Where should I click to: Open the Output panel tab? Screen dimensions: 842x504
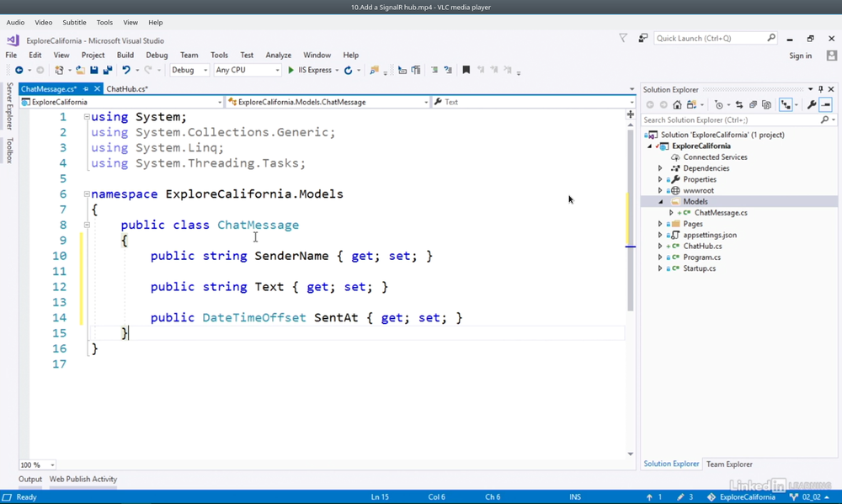30,479
